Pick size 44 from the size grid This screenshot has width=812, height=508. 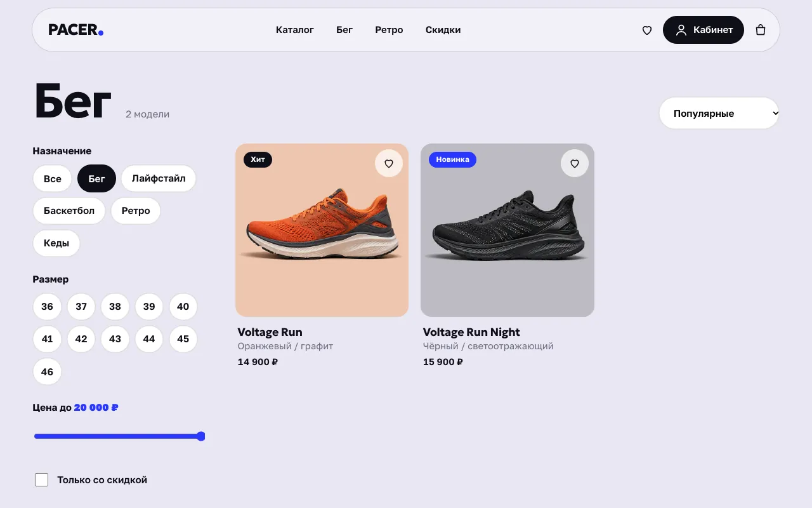coord(149,339)
